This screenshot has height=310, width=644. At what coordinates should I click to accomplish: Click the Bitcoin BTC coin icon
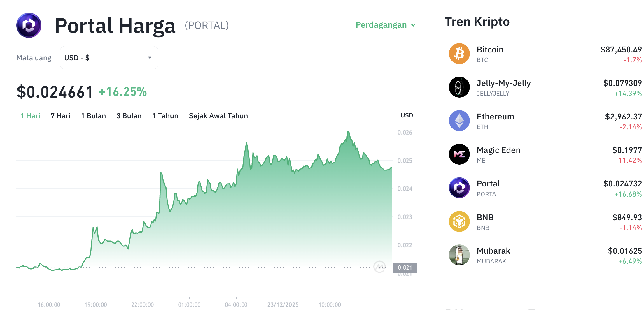point(459,54)
